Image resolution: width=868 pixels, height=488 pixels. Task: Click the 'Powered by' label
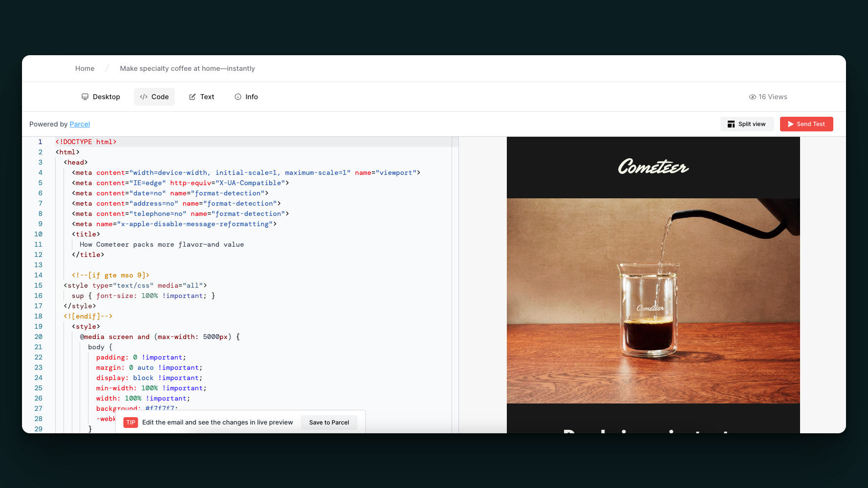click(48, 124)
